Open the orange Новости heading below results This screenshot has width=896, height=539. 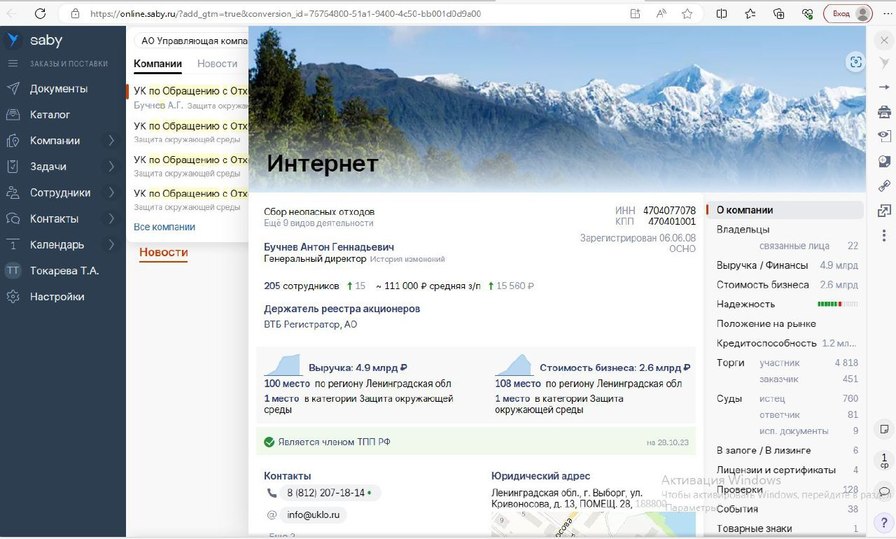pos(163,252)
